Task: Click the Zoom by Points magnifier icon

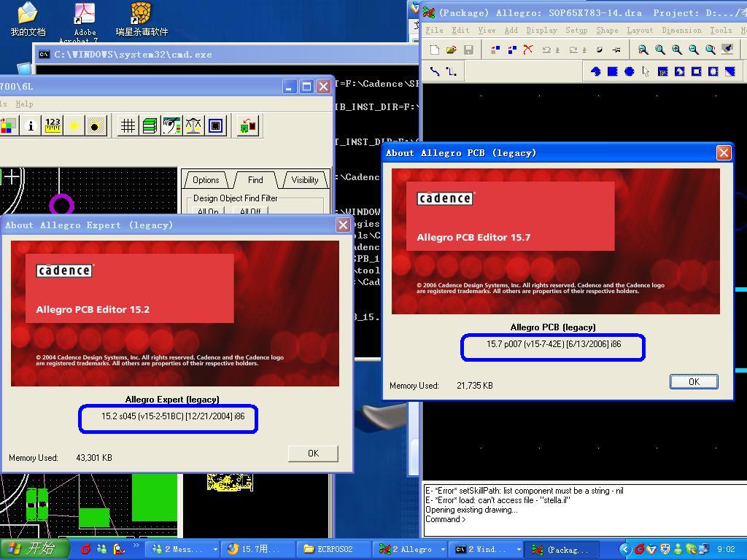Action: (643, 50)
